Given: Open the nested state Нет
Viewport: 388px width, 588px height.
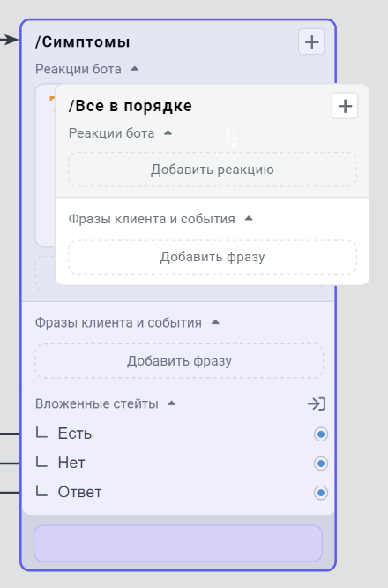Looking at the screenshot, I should point(71,463).
